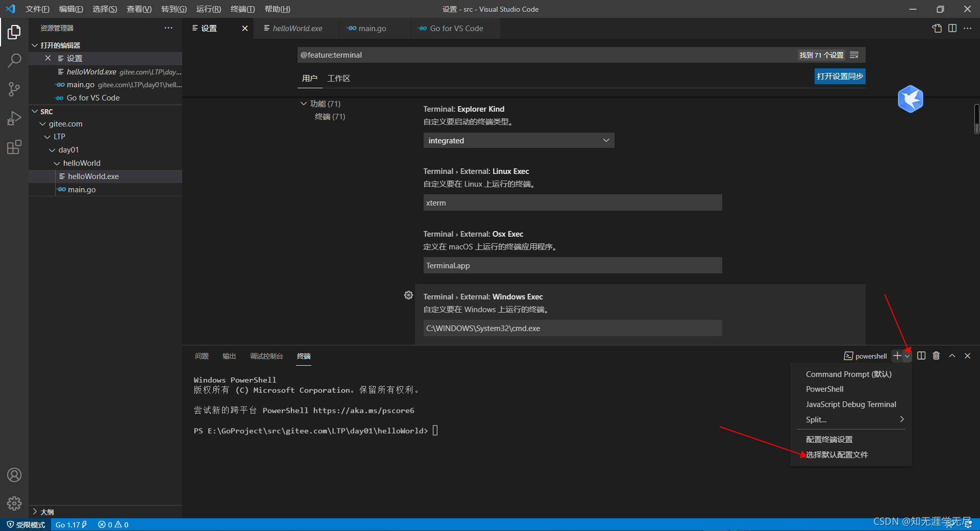Open the Explorer Kind integrated dropdown
The height and width of the screenshot is (531, 980).
[519, 140]
